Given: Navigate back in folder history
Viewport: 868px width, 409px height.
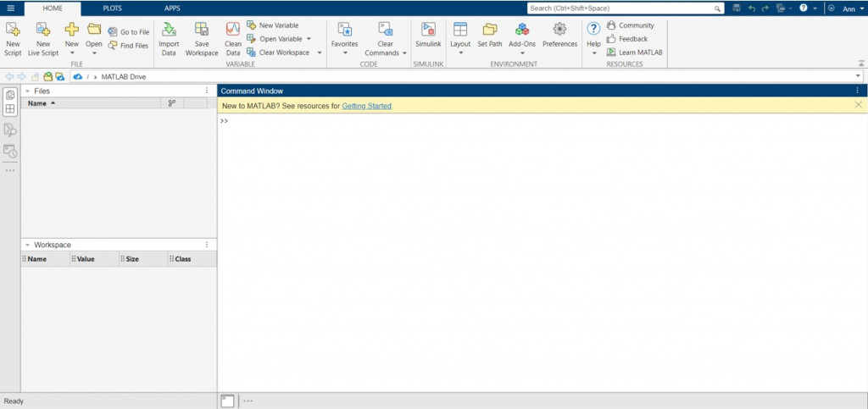Looking at the screenshot, I should coord(9,76).
